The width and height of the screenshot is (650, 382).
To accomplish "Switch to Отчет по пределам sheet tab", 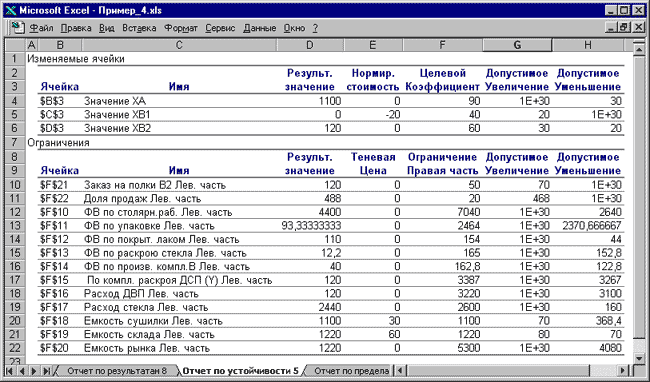I will (x=350, y=370).
